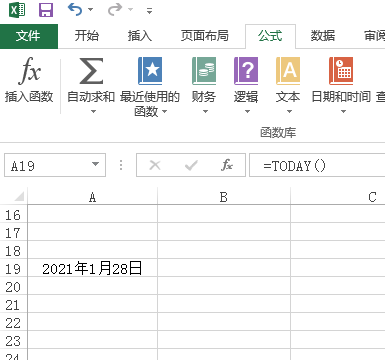Select row 17 header

coord(13,233)
